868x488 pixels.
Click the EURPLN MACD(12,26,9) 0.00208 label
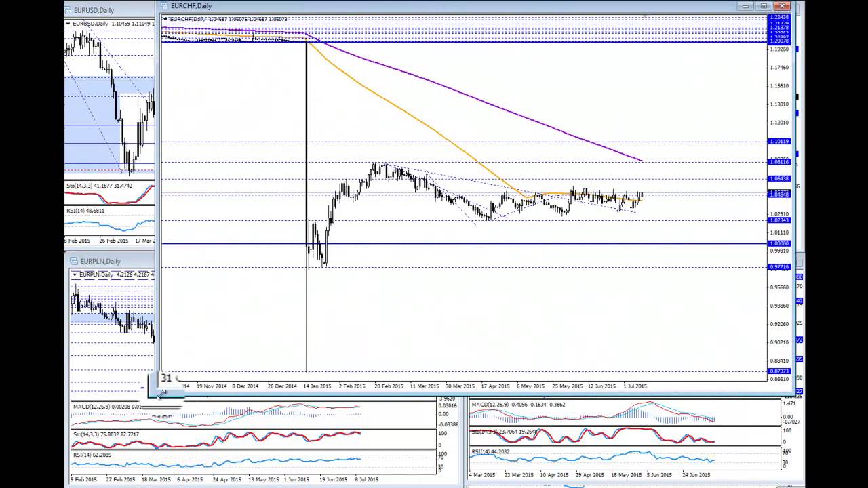[106, 407]
